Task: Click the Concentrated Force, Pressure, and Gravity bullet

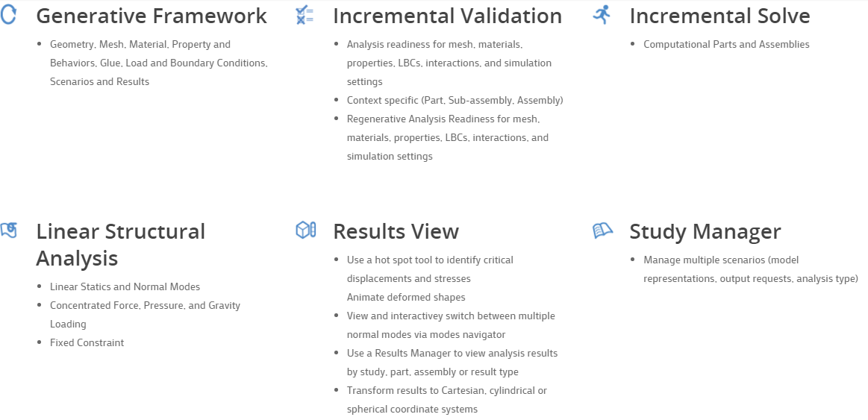Action: pyautogui.click(x=145, y=305)
